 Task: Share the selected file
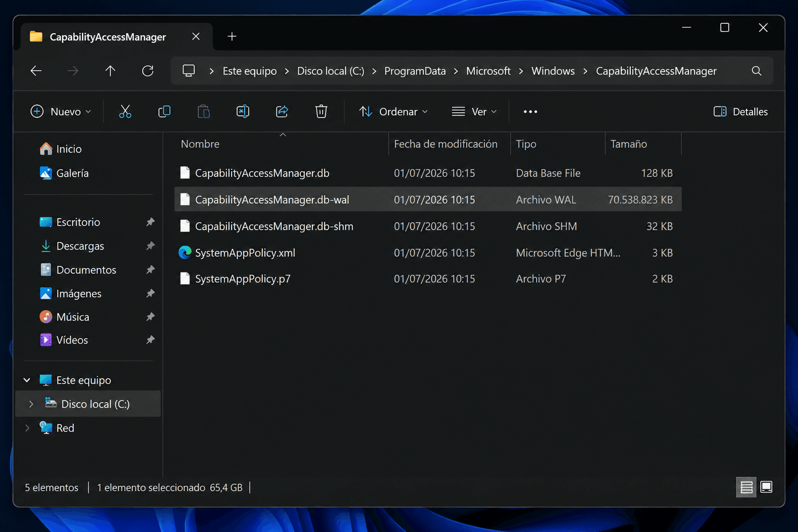pos(282,111)
